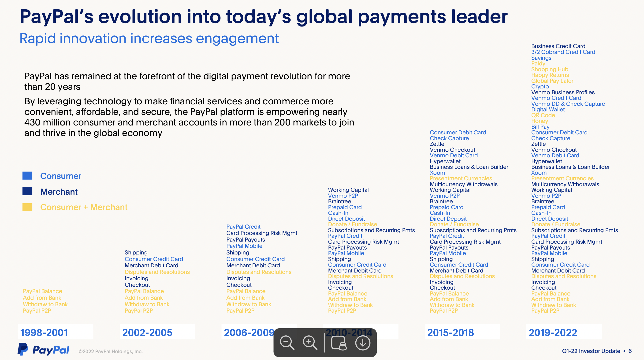Click 'Withdraw to Bank' in the 1998-2001 column
Screen dimensions: 644x360
click(x=45, y=304)
